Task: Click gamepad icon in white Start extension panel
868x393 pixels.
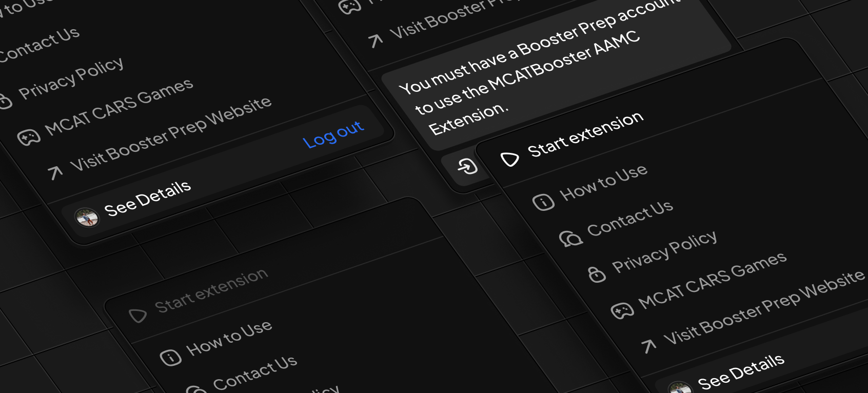Action: point(622,310)
